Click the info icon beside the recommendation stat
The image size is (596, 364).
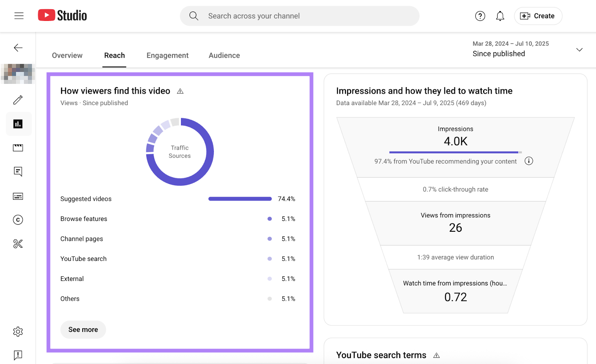529,161
